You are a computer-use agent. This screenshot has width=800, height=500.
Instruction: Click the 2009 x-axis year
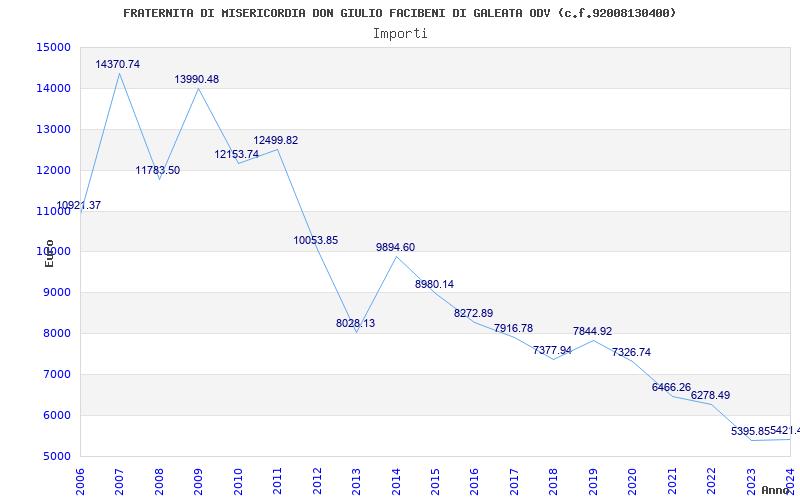(x=198, y=481)
